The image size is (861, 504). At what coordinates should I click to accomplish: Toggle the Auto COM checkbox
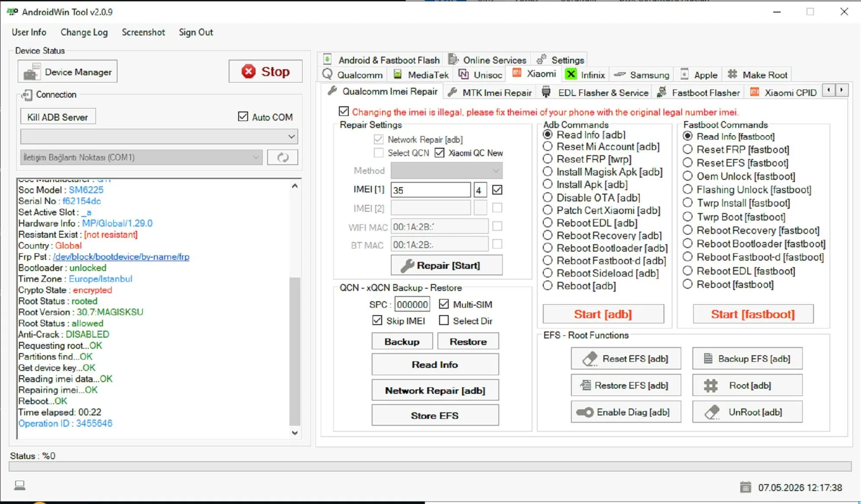[243, 117]
